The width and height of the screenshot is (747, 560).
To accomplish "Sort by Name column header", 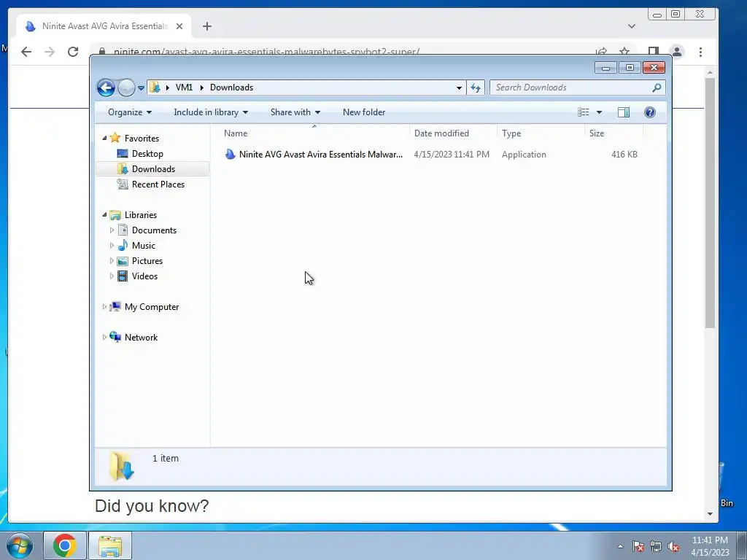I will click(314, 133).
